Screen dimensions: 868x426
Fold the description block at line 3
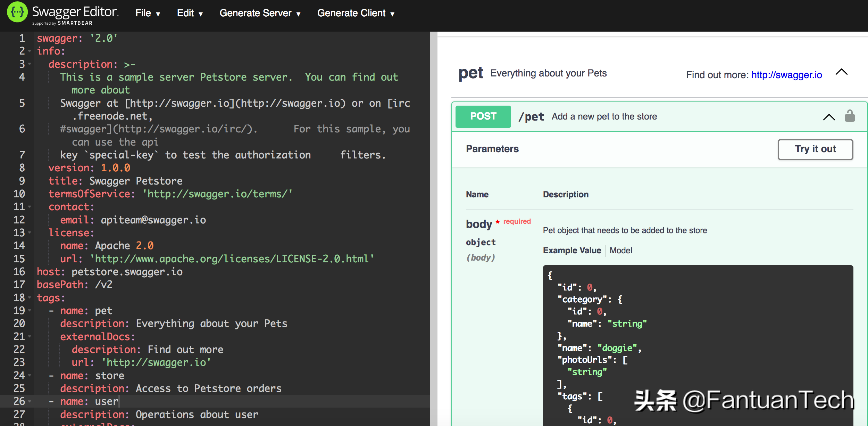(30, 64)
